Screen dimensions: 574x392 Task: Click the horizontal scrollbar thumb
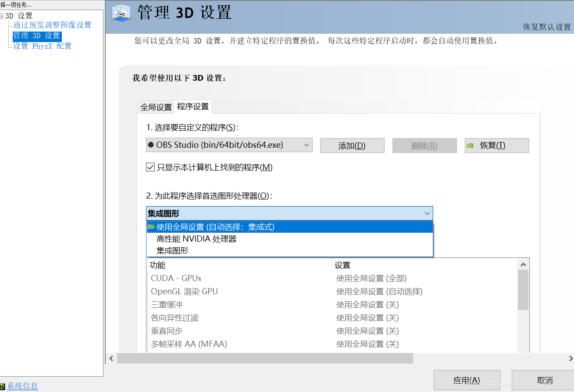pyautogui.click(x=265, y=358)
